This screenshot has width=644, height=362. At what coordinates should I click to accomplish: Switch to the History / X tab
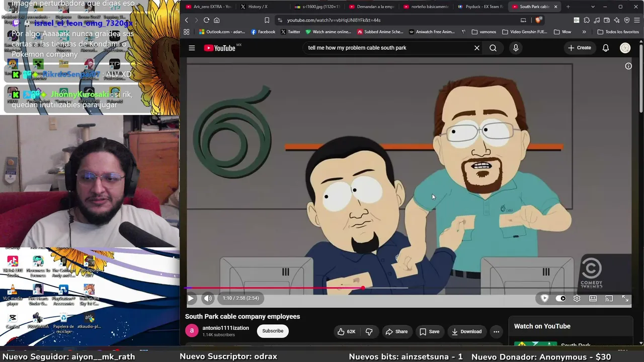262,7
